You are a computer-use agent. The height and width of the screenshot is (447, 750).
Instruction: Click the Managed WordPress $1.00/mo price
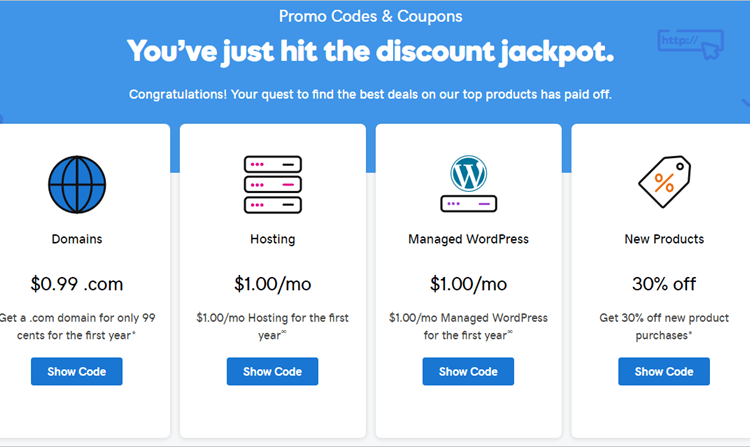click(x=468, y=284)
